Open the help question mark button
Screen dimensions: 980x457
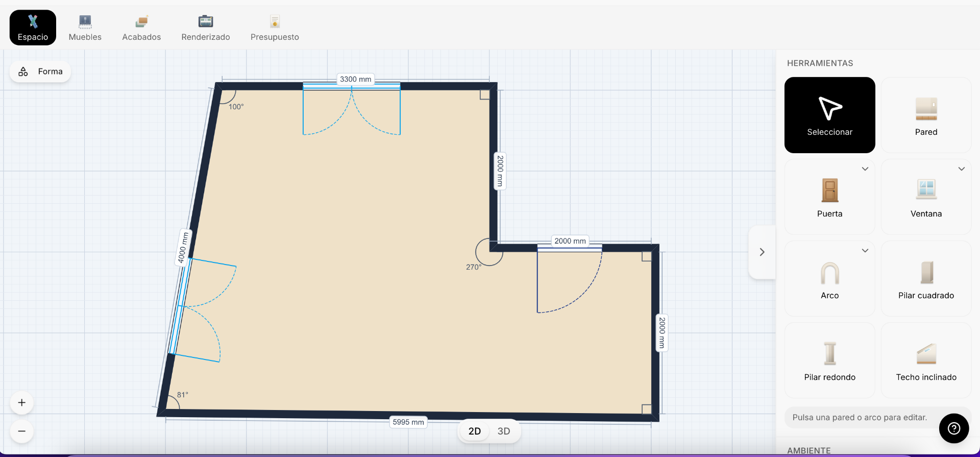point(954,428)
